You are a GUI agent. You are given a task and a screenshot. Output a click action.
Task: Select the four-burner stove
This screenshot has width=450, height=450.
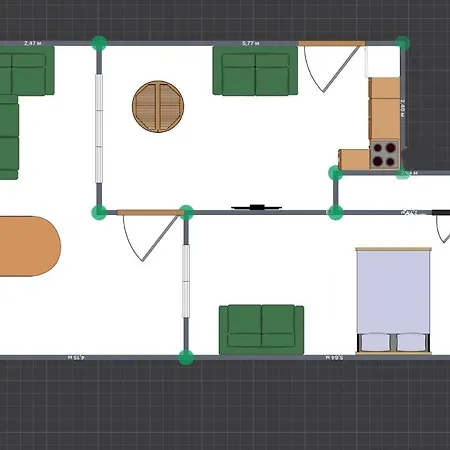click(x=384, y=154)
